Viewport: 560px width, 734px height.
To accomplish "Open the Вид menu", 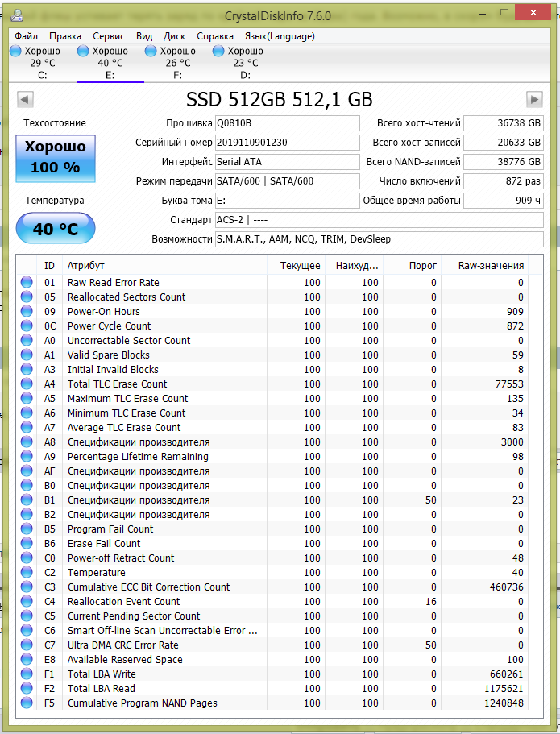I will tap(144, 36).
